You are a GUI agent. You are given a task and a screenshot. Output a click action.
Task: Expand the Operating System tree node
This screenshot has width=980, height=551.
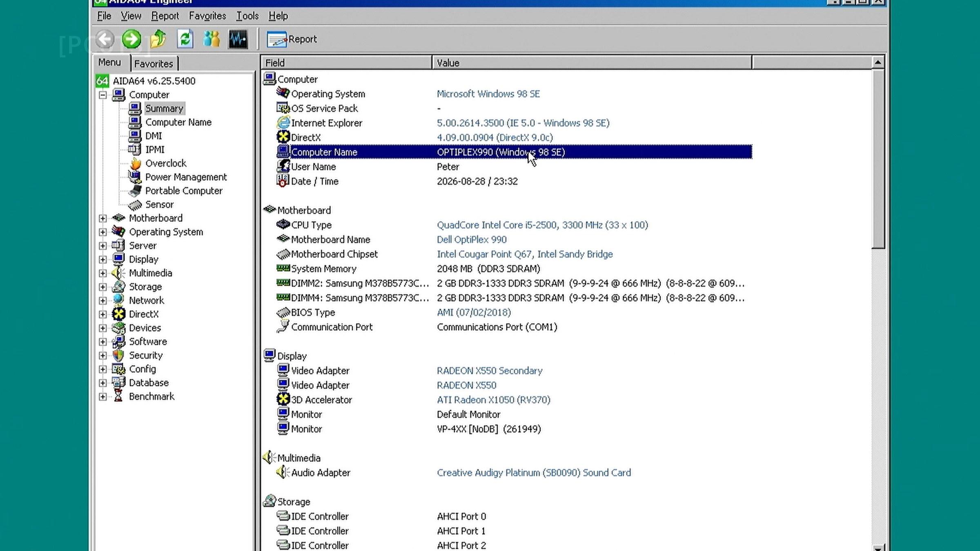click(x=103, y=232)
